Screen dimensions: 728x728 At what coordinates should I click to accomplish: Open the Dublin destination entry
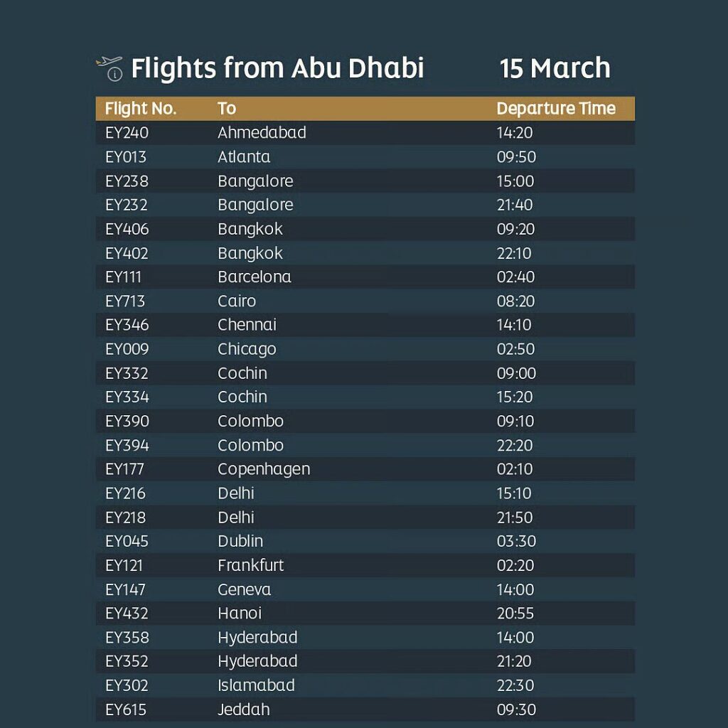click(x=240, y=541)
